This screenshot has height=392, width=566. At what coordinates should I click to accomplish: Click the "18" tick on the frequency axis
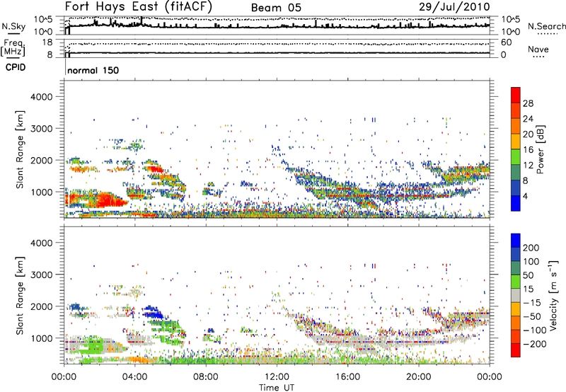(x=47, y=42)
